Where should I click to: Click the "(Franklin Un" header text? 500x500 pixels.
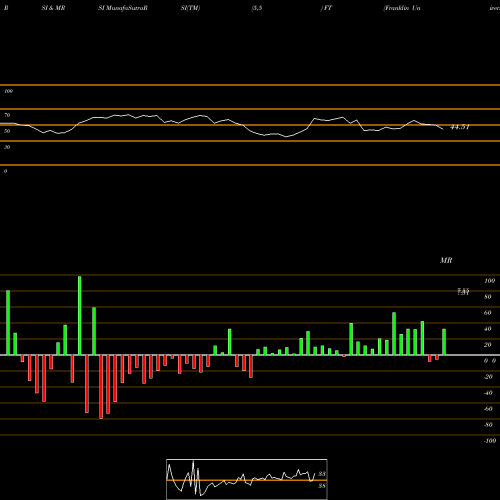(x=402, y=8)
